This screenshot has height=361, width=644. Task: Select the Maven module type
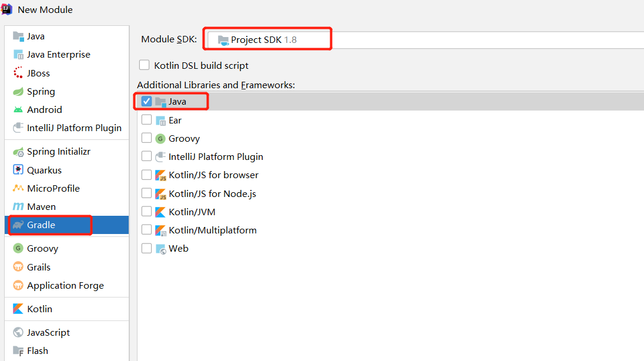67,206
